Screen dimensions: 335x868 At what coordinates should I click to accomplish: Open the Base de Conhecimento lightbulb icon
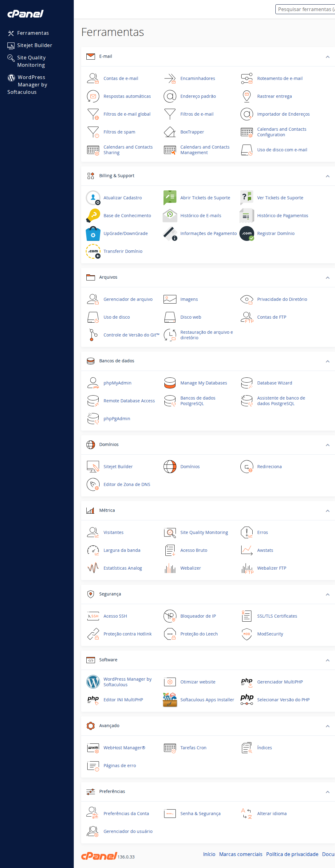click(x=93, y=216)
